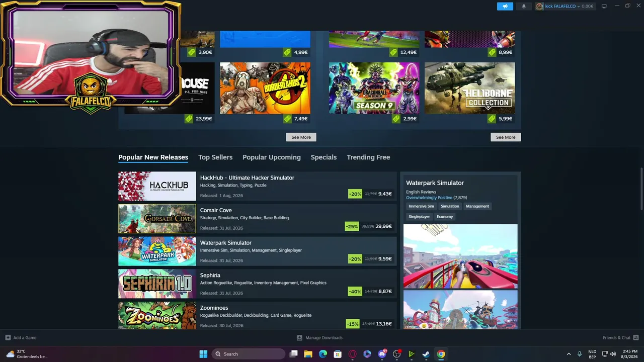Click the 5,99€ price under Heliborne Collection

(x=505, y=119)
